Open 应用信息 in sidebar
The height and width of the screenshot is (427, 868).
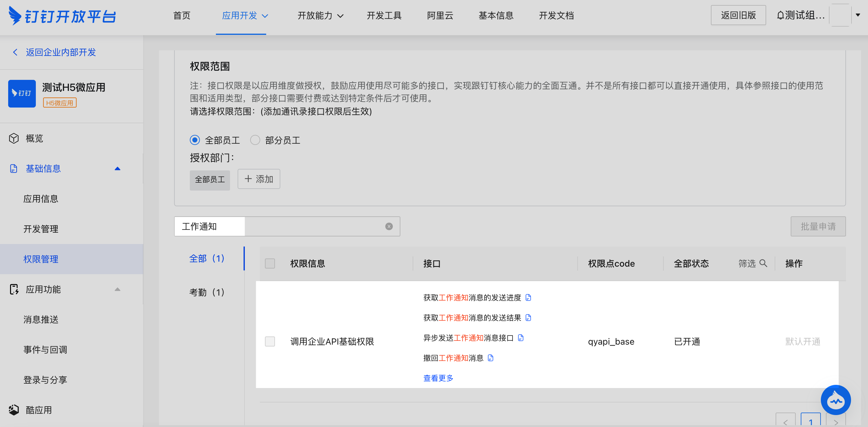[x=41, y=199]
